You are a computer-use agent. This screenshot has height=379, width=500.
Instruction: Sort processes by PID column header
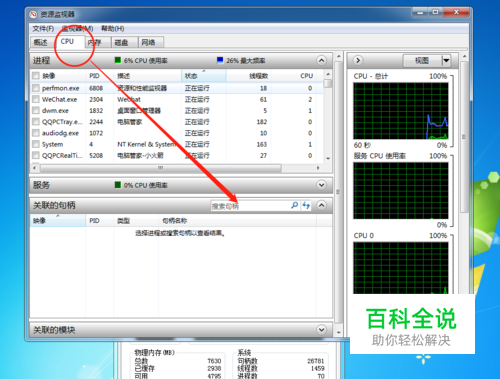coord(99,76)
